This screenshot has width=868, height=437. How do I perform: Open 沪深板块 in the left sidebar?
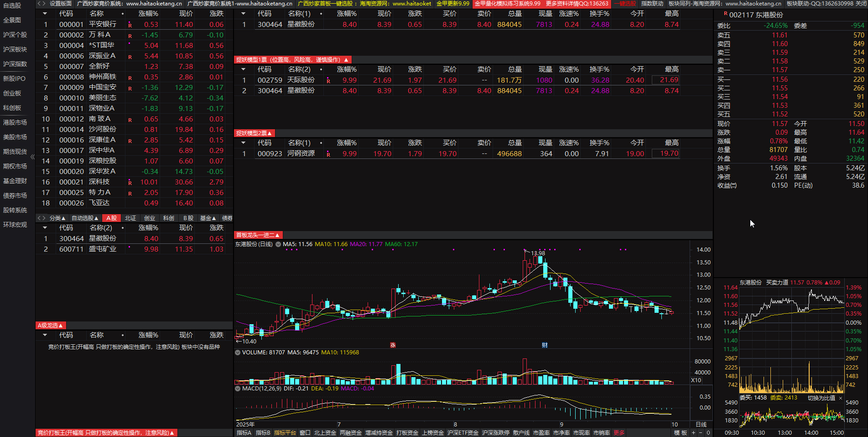pos(15,49)
